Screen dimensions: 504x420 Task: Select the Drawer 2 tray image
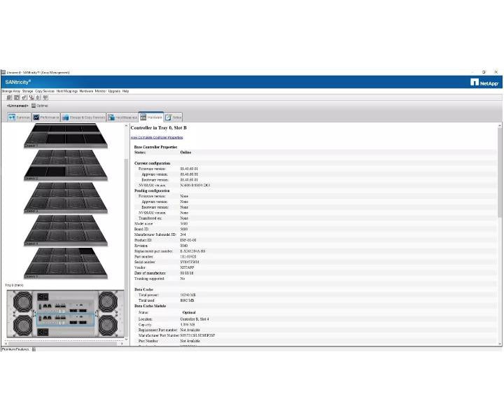click(66, 165)
